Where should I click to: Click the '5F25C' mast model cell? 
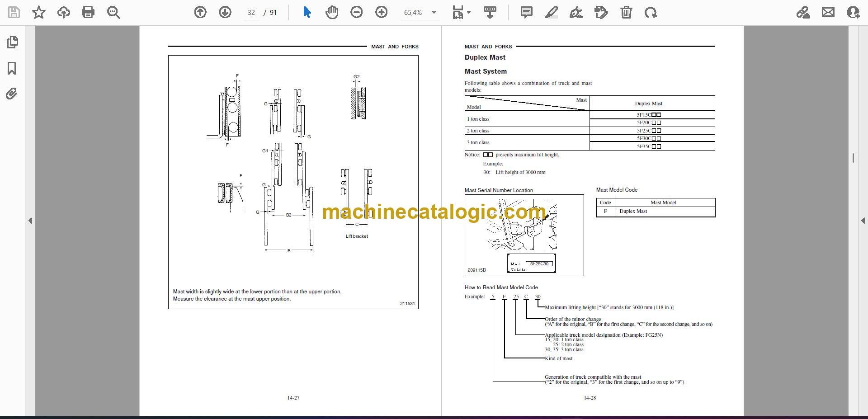tap(652, 131)
